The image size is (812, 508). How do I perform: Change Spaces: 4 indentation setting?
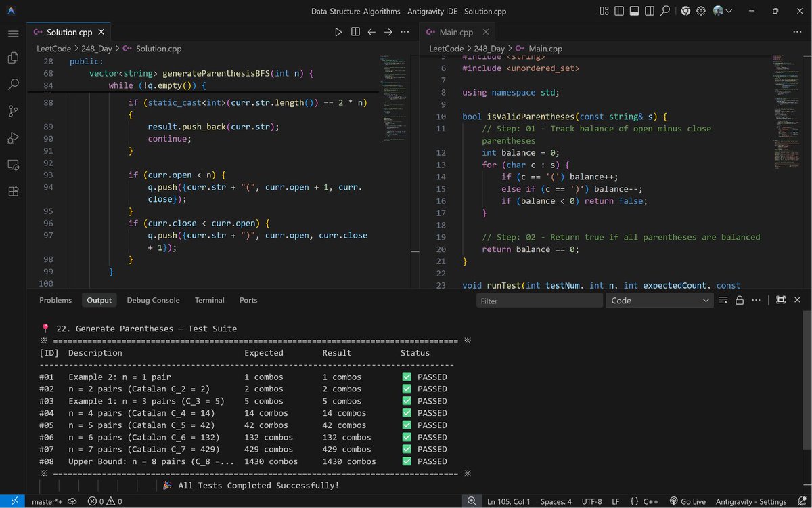coord(556,501)
